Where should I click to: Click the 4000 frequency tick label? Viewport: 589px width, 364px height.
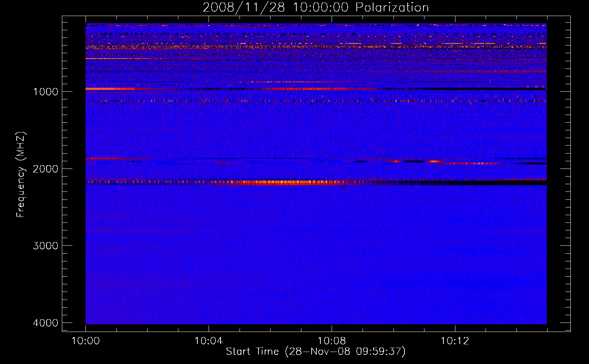(46, 323)
